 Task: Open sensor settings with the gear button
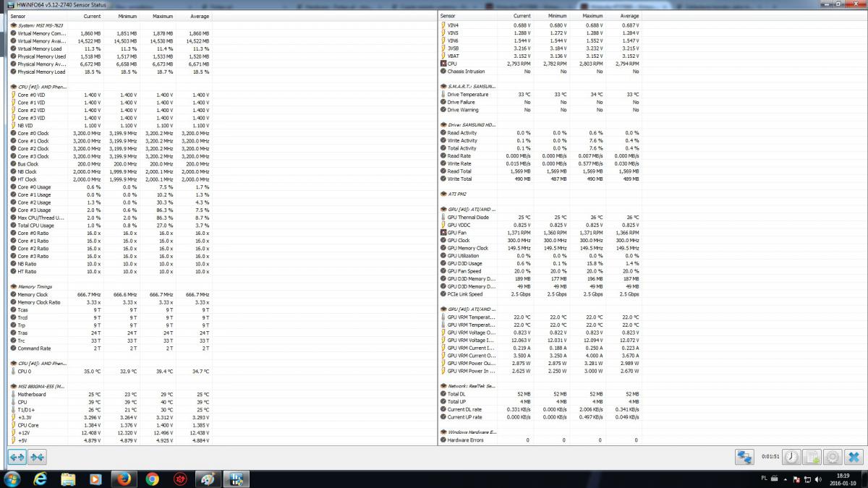833,457
